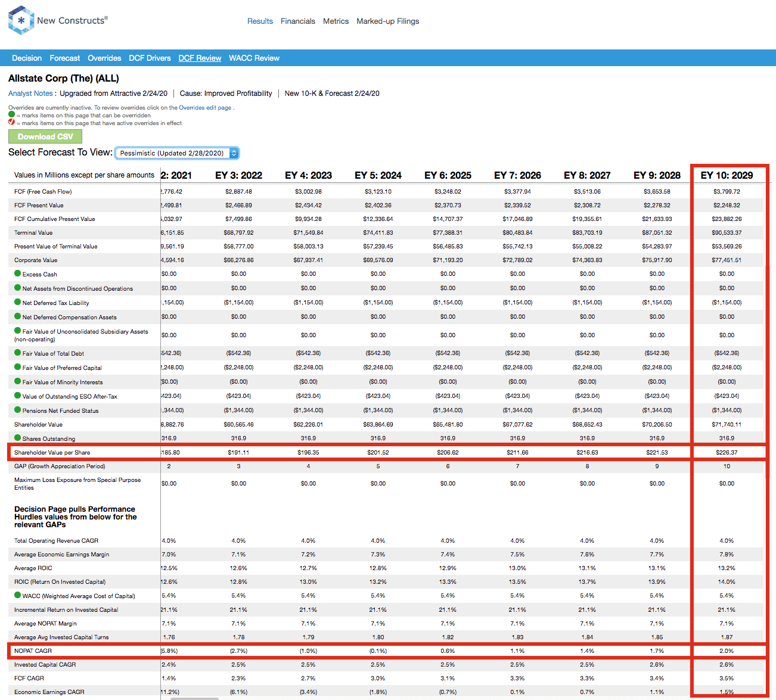Switch to the Overrides tab

(x=104, y=58)
